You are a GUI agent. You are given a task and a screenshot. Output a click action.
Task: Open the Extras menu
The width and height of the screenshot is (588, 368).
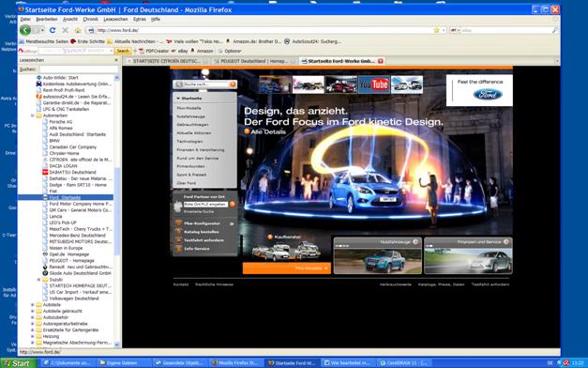(140, 19)
